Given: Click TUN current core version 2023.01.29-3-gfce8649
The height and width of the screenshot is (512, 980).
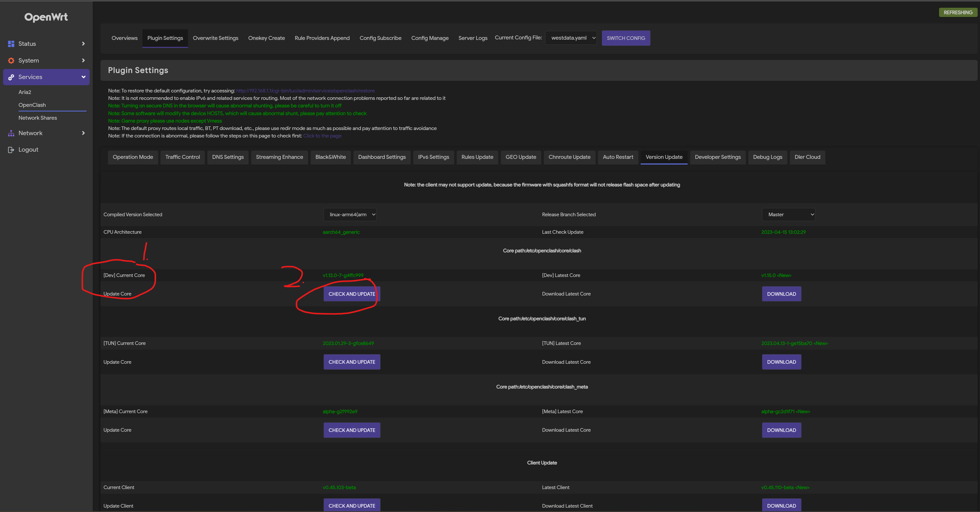Looking at the screenshot, I should click(x=349, y=343).
